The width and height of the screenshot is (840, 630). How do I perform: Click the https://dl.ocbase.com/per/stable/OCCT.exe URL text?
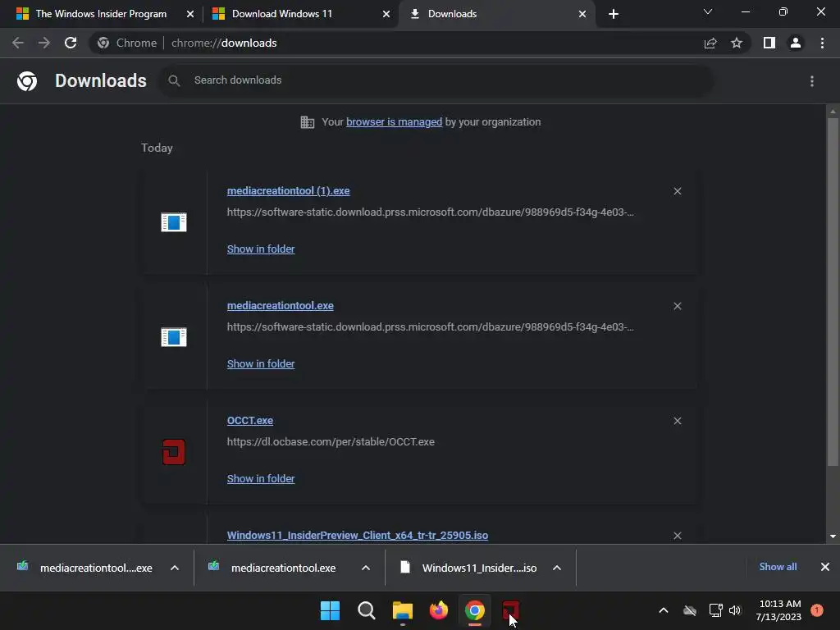tap(331, 442)
